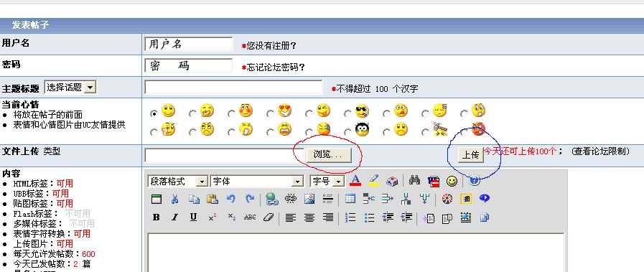Viewport: 644px width, 272px height.
Task: Open editor help question-mark icon
Action: pos(475,181)
